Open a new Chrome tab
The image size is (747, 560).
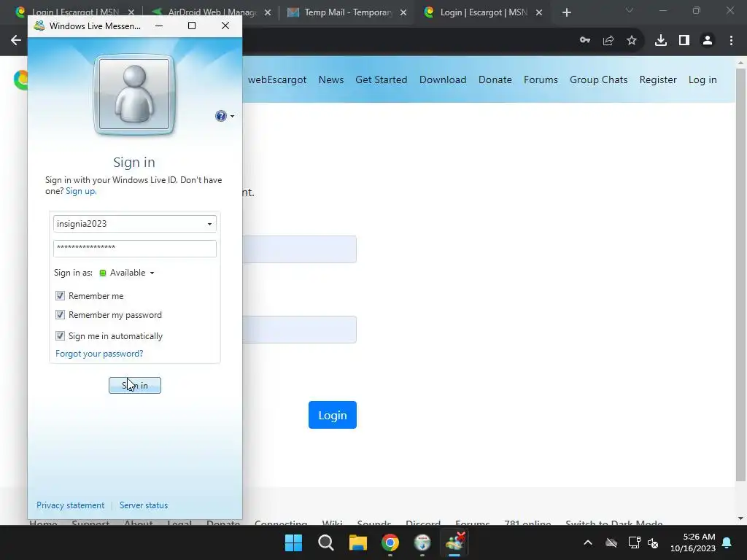click(x=566, y=12)
